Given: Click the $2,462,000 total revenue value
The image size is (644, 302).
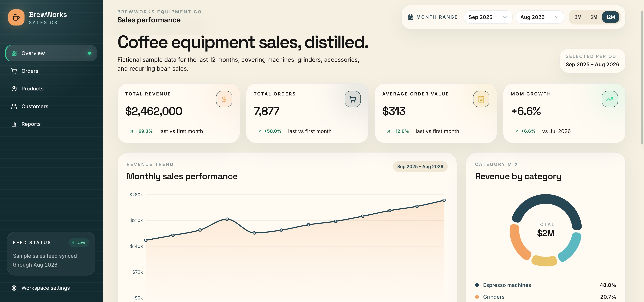Looking at the screenshot, I should 153,111.
